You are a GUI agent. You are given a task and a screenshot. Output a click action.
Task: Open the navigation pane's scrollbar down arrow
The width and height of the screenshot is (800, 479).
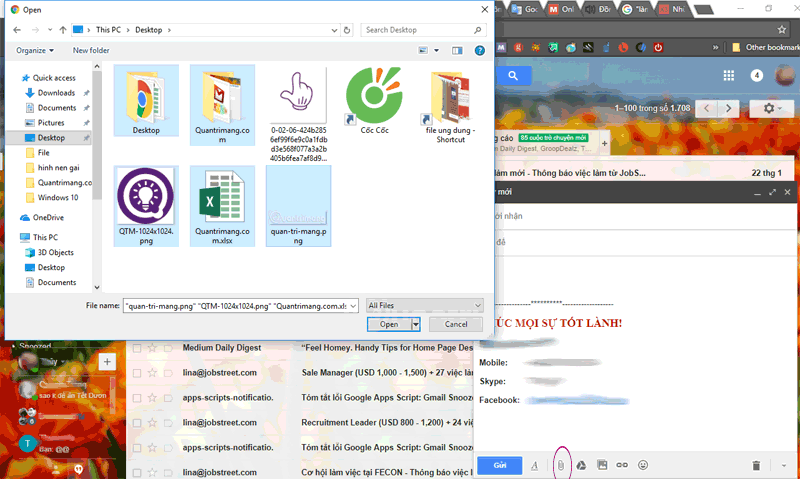pos(97,288)
